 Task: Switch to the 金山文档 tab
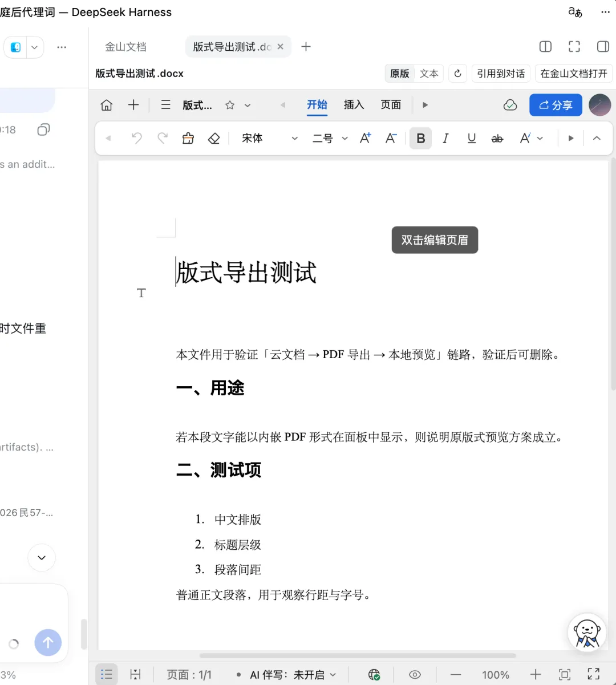pyautogui.click(x=125, y=47)
